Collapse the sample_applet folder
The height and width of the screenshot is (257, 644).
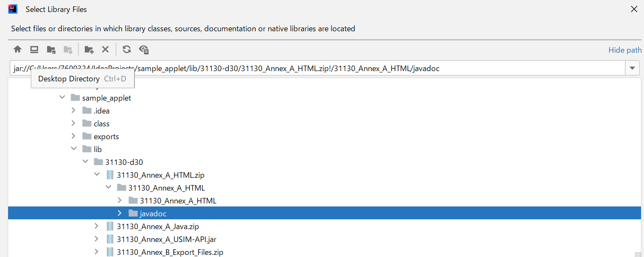[62, 98]
